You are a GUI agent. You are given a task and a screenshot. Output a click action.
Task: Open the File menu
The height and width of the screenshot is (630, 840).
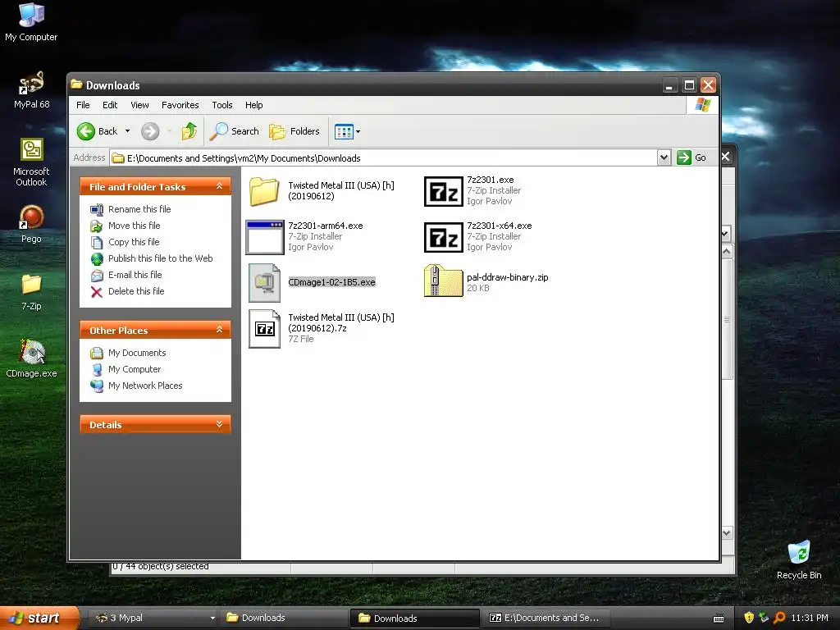coord(83,105)
